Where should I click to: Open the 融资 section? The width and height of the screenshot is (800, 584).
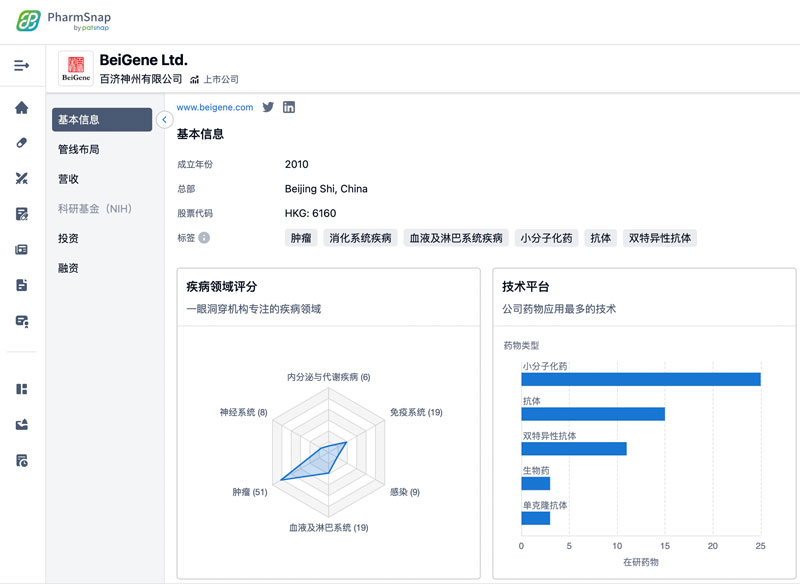coord(68,268)
